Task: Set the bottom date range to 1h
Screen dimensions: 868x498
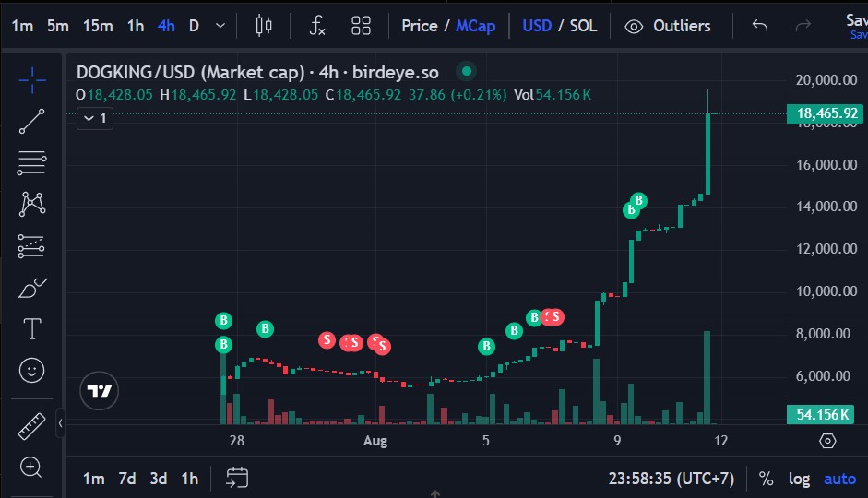Action: [x=190, y=479]
